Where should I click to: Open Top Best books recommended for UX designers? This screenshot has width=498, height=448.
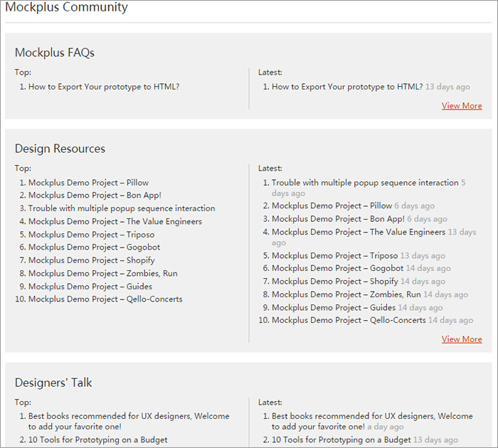[129, 421]
